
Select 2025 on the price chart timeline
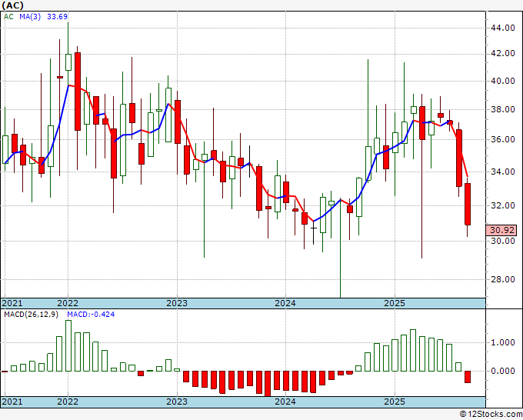click(395, 303)
